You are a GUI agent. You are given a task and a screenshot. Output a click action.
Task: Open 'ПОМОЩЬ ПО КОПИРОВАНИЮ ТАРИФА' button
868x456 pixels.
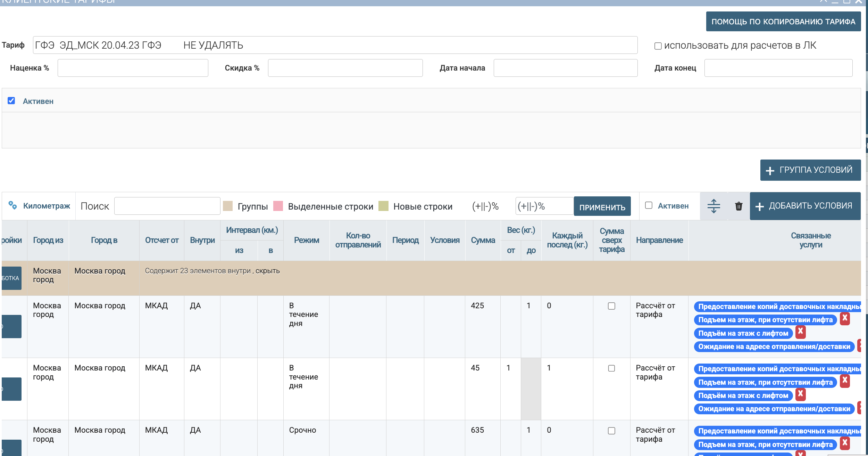click(783, 22)
